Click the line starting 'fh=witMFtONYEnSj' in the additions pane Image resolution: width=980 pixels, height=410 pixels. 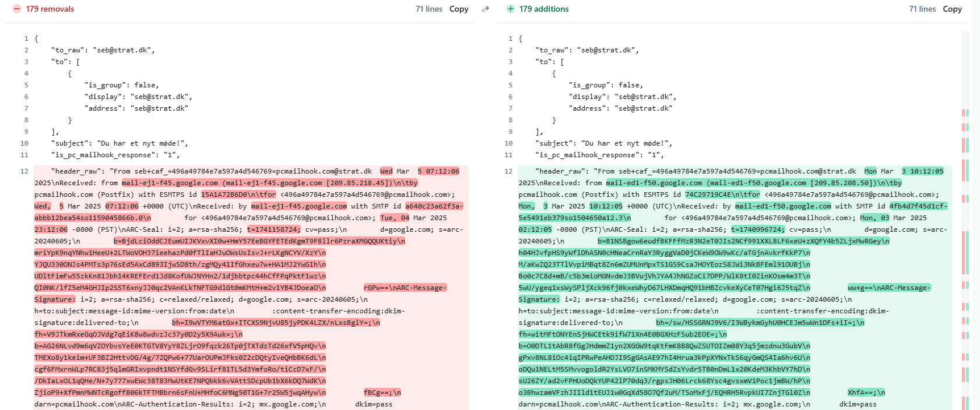[x=623, y=334]
